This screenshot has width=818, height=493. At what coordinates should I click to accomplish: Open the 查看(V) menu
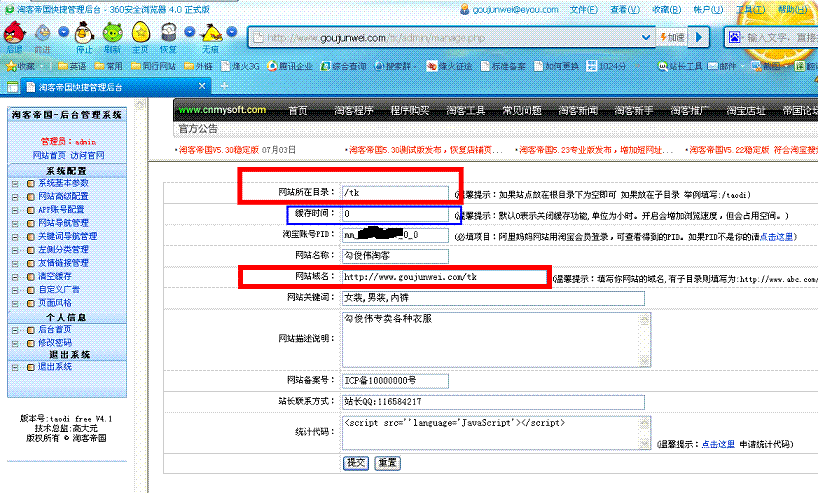click(625, 9)
